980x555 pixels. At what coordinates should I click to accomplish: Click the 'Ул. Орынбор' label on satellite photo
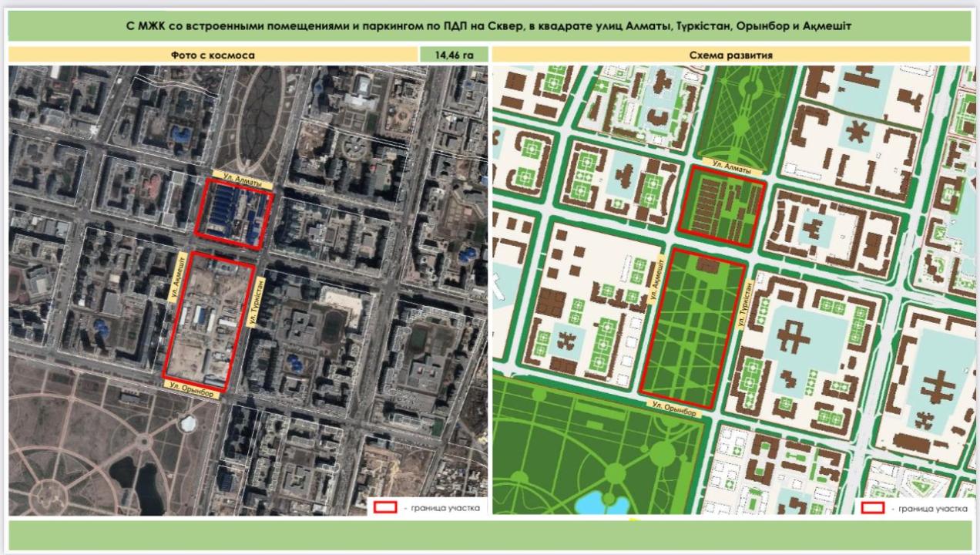(192, 388)
